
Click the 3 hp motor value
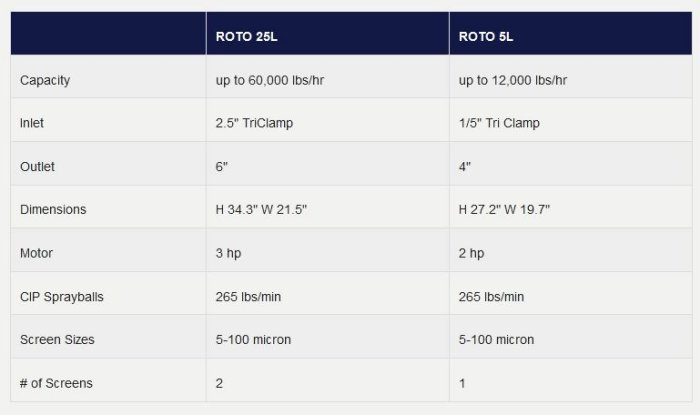pos(229,253)
